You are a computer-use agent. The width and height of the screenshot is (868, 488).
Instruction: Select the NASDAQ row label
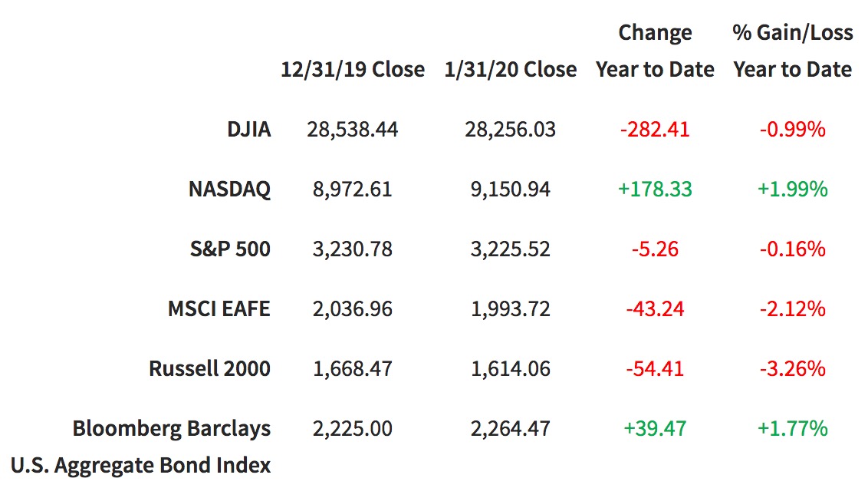[x=229, y=189]
